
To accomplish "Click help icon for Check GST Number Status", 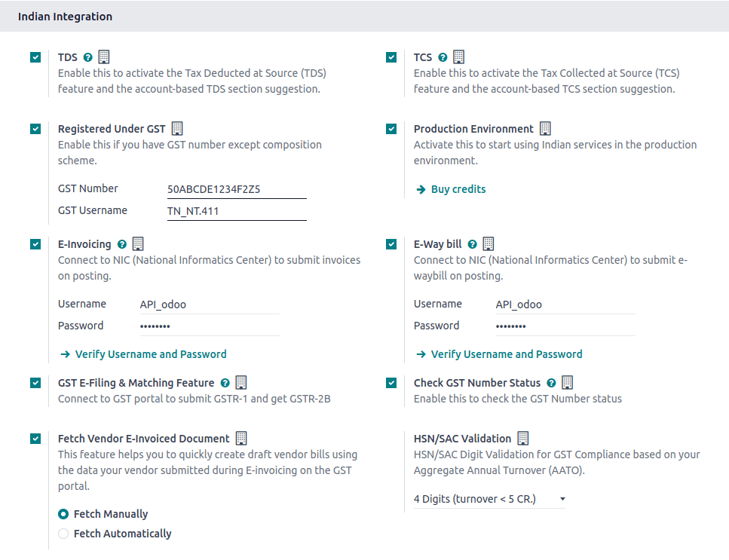I will 551,383.
